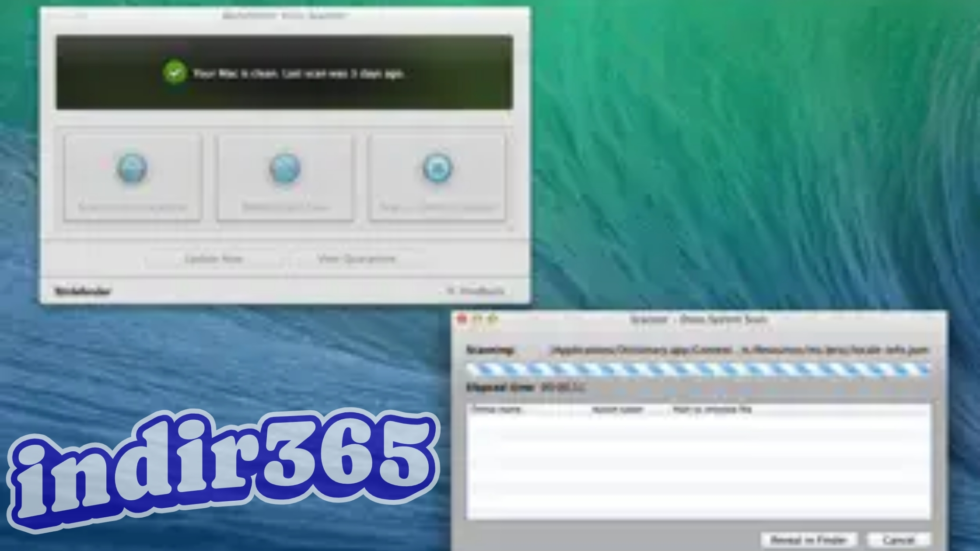The height and width of the screenshot is (551, 980).
Task: Click Reveal in Finder button
Action: pyautogui.click(x=808, y=540)
